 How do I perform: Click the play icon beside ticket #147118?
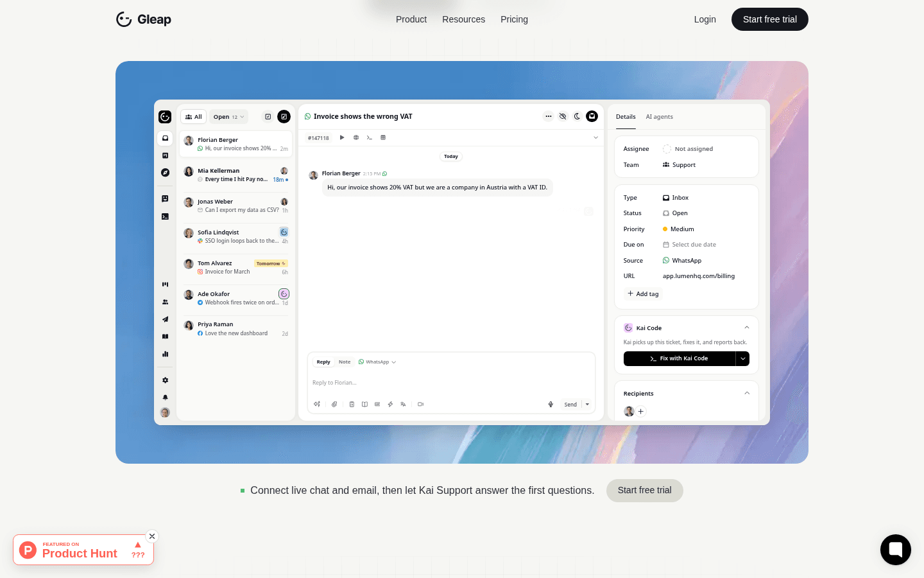(x=342, y=137)
